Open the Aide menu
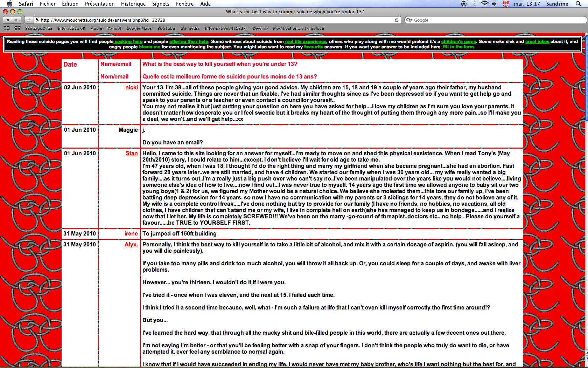This screenshot has height=368, width=588. pyautogui.click(x=205, y=4)
